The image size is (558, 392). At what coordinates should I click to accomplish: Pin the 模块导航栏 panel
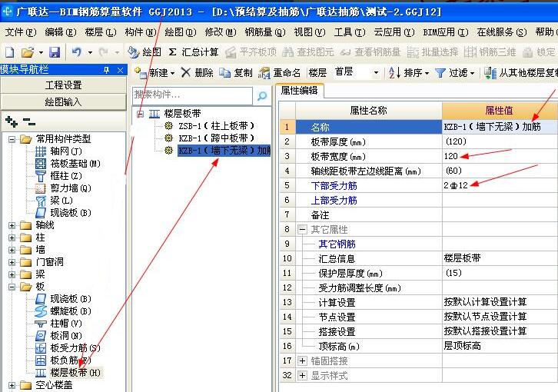[x=106, y=70]
